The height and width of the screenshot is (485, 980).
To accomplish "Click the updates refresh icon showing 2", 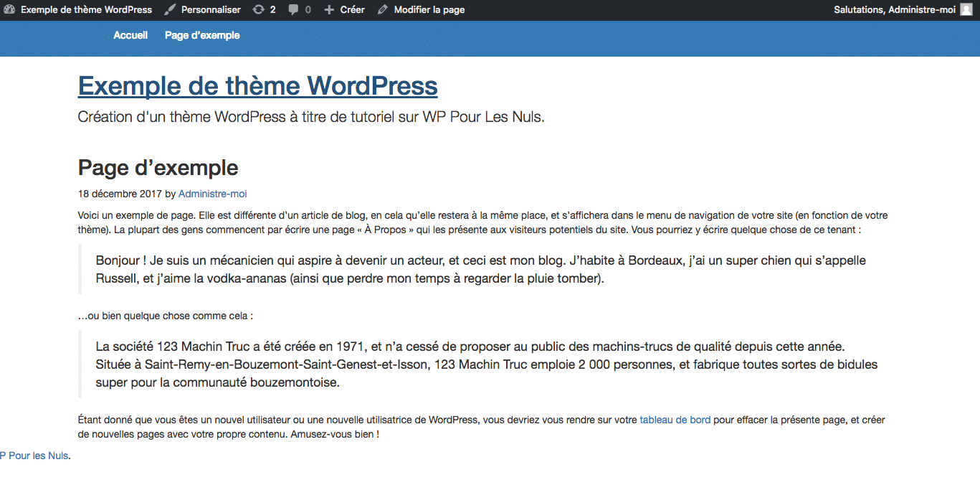I will [258, 10].
